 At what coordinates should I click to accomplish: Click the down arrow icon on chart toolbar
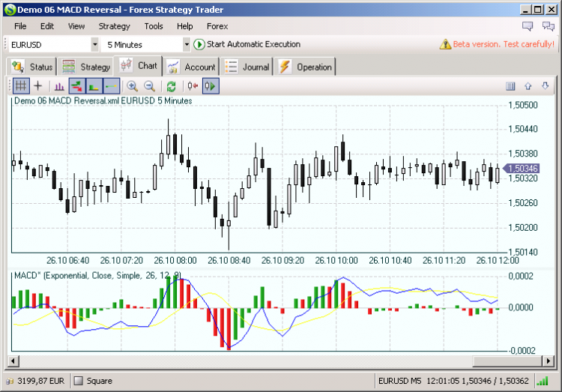point(546,86)
